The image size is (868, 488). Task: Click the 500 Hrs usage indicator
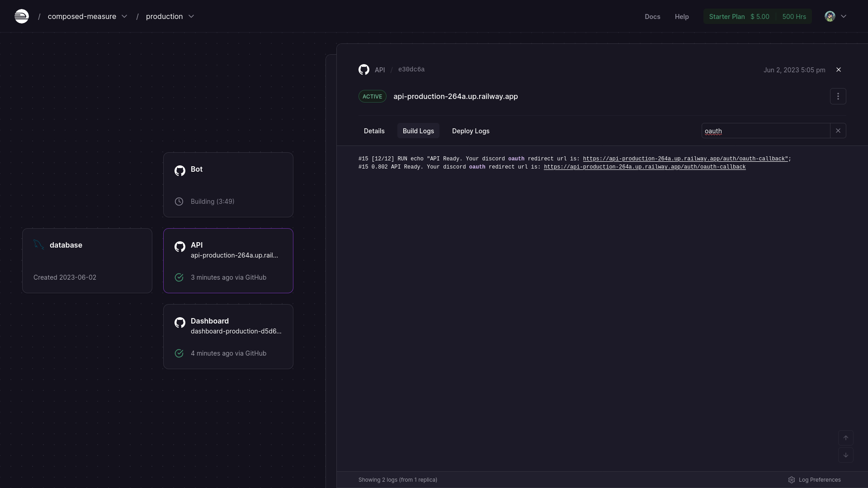(794, 16)
